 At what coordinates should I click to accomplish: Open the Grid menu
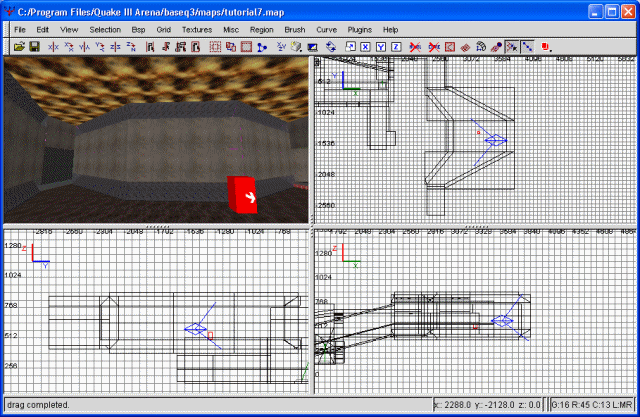(163, 29)
